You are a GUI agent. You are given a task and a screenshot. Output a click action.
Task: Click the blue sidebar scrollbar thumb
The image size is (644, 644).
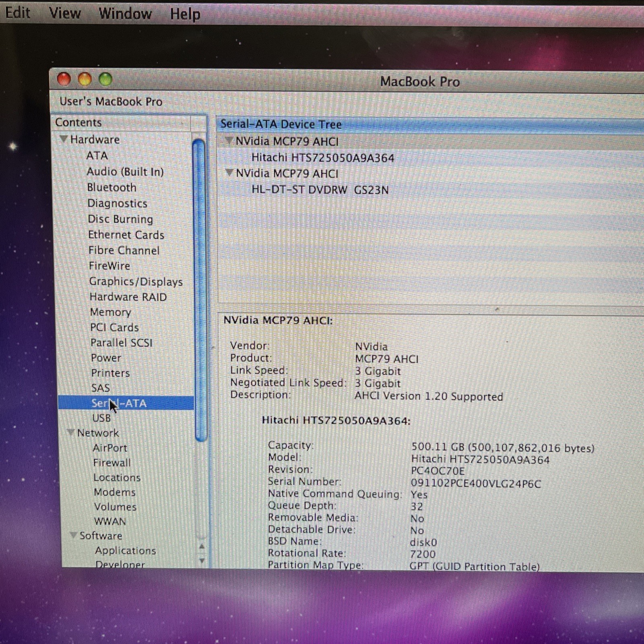click(200, 290)
